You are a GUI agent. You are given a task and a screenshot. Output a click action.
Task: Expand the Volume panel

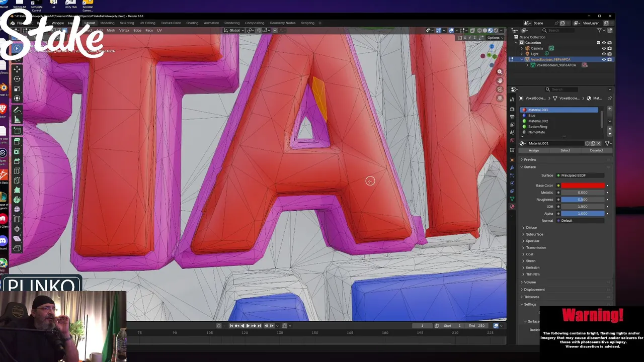[x=530, y=282]
